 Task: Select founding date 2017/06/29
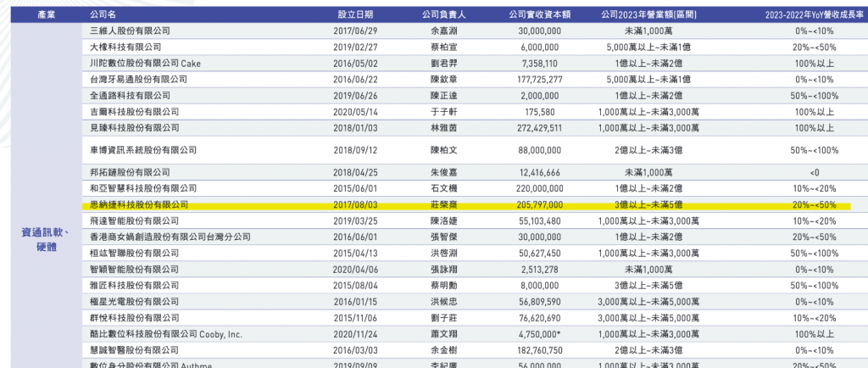click(x=355, y=31)
